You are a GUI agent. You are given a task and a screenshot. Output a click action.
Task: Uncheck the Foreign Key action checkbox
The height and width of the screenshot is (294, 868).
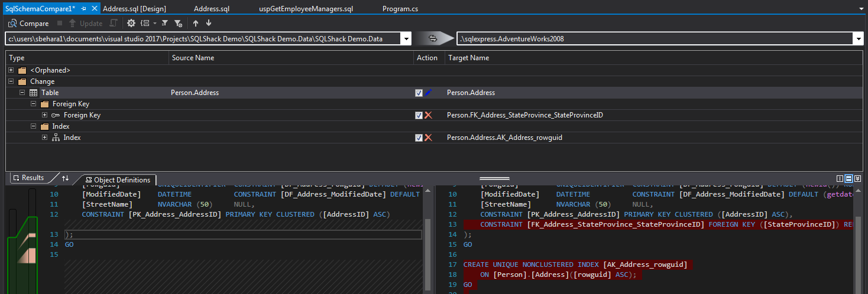[x=419, y=115]
